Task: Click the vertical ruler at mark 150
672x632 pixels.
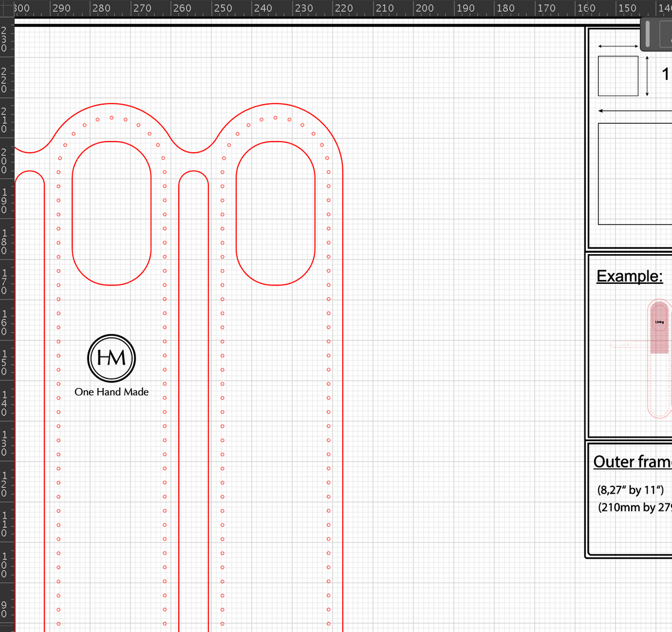Action: click(4, 364)
